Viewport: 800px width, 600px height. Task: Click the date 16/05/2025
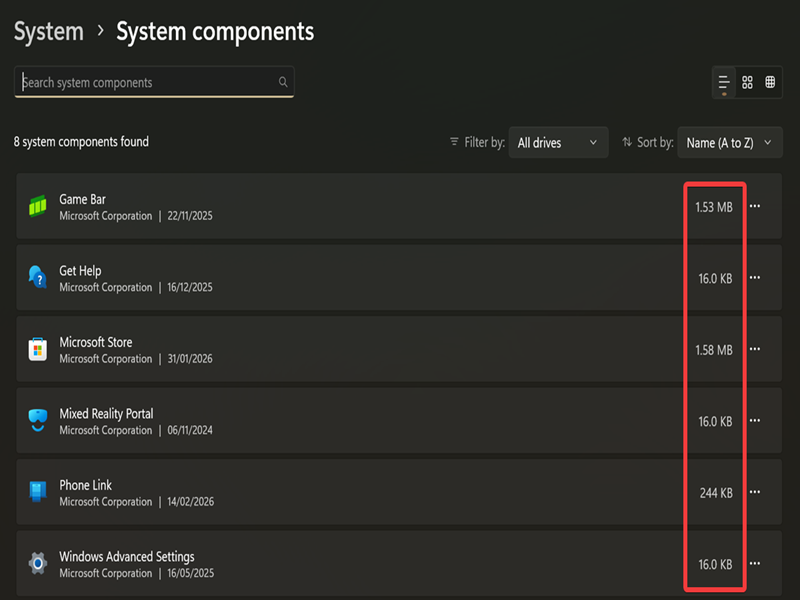coord(191,573)
